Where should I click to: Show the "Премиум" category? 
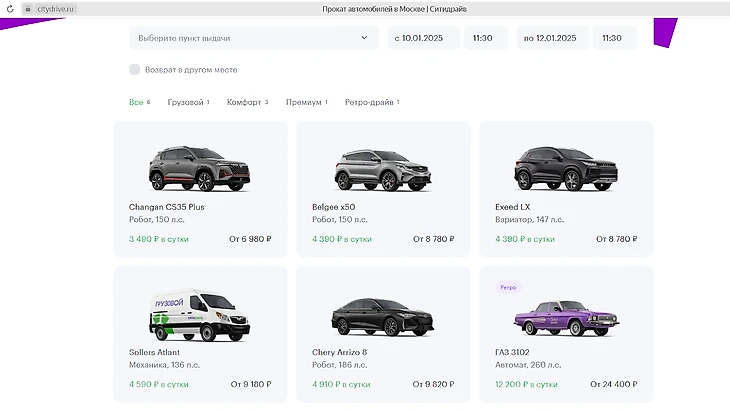click(x=305, y=102)
